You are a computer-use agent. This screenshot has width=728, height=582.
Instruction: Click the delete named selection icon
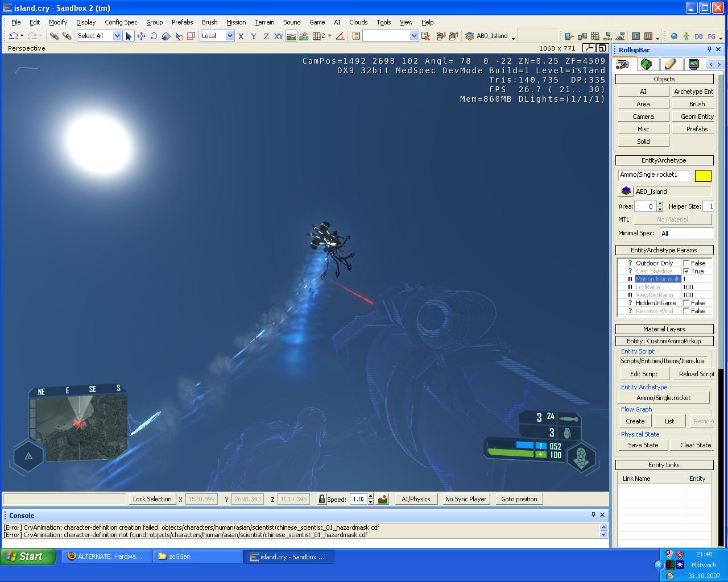coord(425,36)
